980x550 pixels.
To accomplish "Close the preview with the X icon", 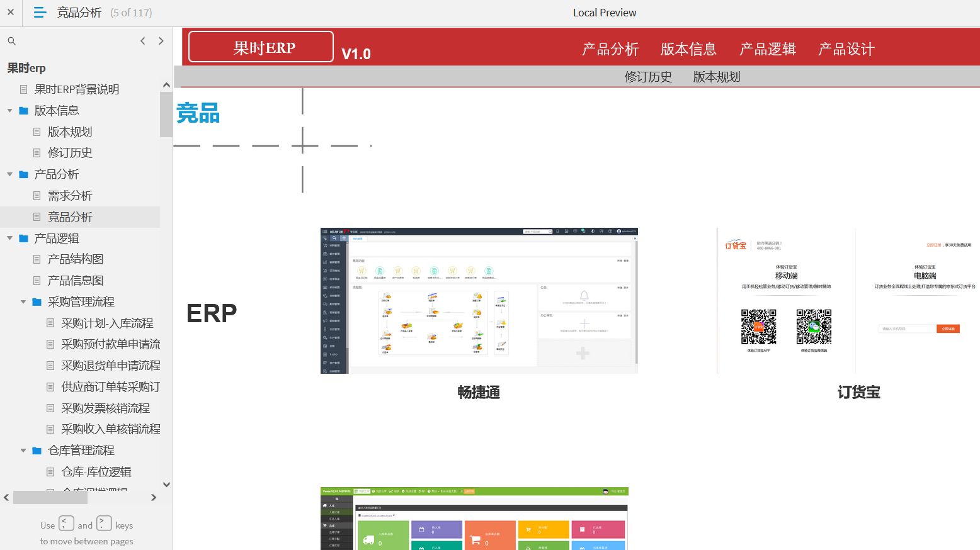I will point(11,12).
